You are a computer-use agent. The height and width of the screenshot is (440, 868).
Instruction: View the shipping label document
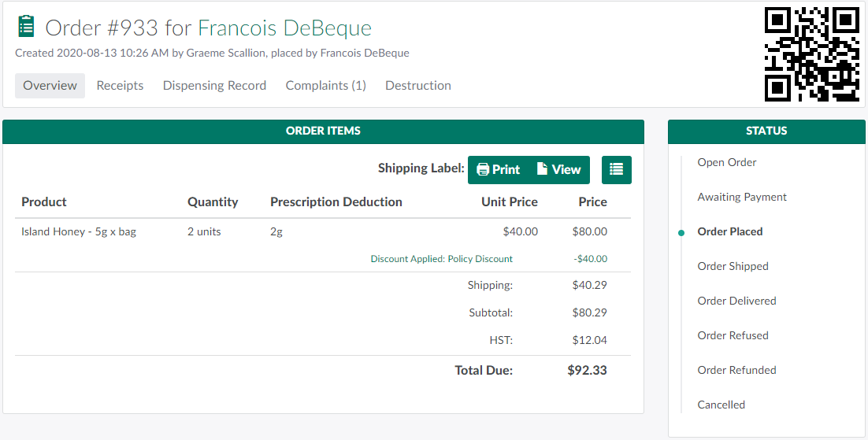(x=558, y=170)
